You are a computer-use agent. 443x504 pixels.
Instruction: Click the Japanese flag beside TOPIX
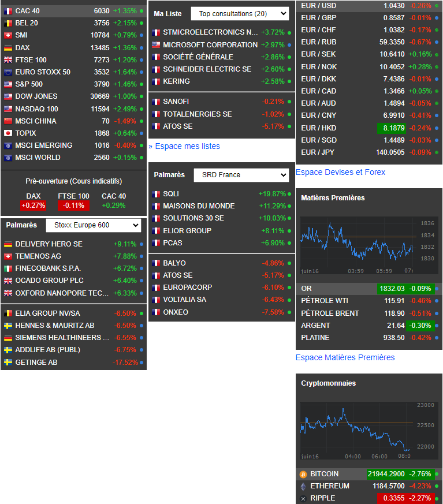pyautogui.click(x=8, y=133)
